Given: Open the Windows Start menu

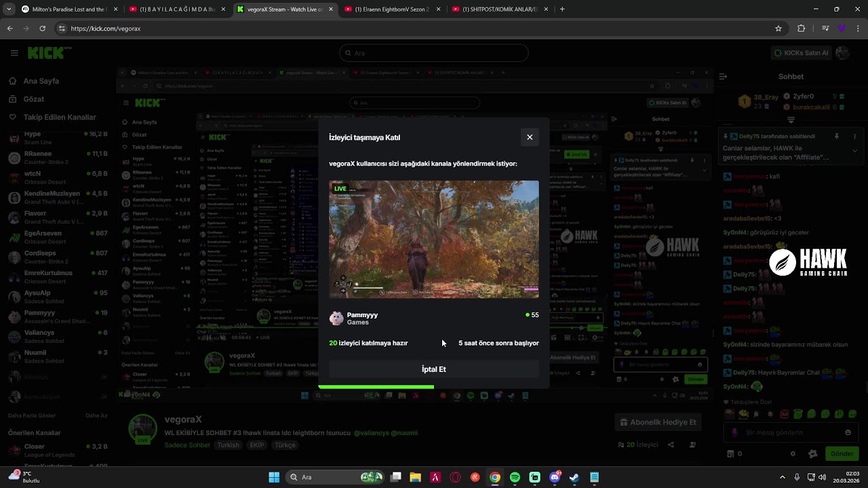Looking at the screenshot, I should 274,477.
